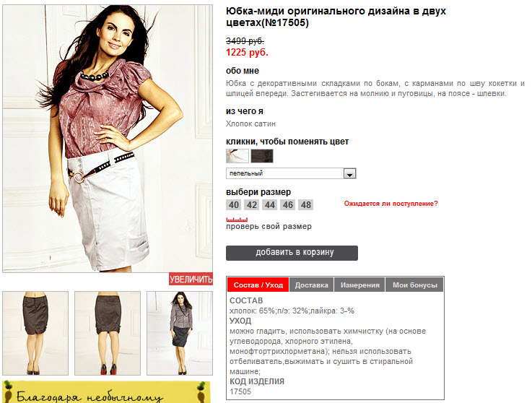
Task: Select size 42
Action: 251,204
